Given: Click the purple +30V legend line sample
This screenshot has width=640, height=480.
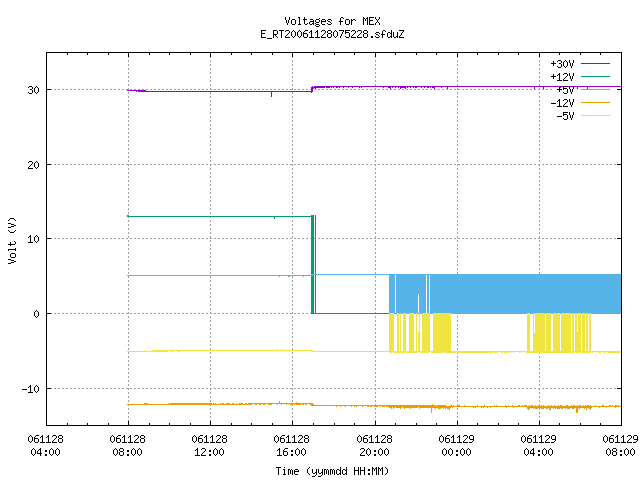Looking at the screenshot, I should pos(595,64).
